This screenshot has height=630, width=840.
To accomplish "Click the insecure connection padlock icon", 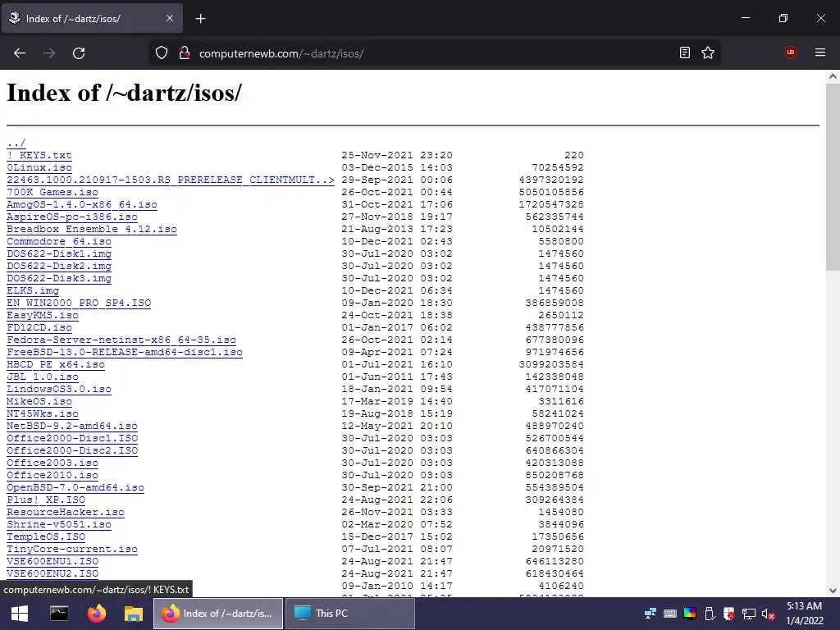I will click(185, 53).
